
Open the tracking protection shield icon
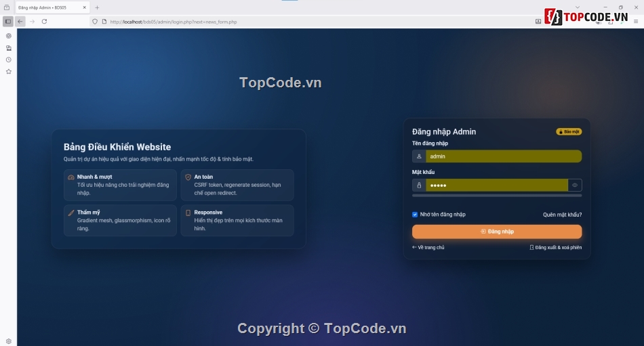click(x=95, y=22)
